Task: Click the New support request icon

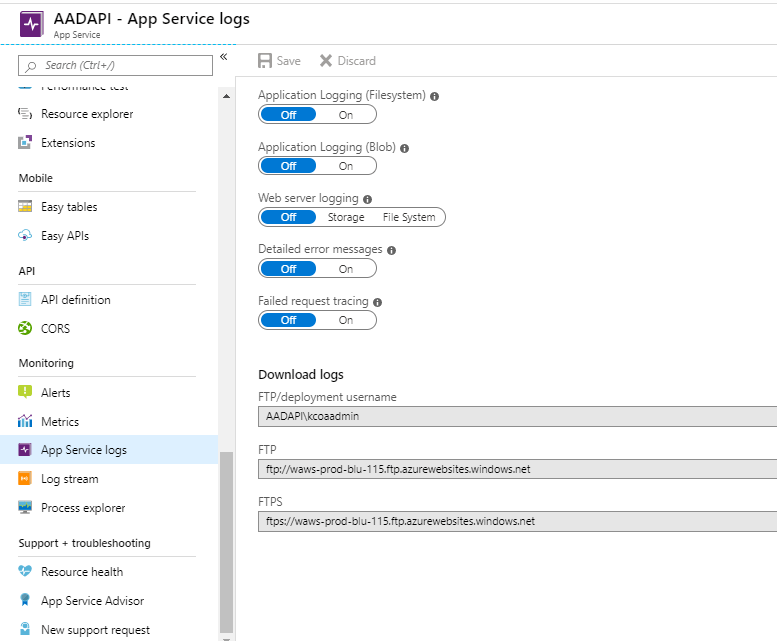Action: pyautogui.click(x=25, y=629)
